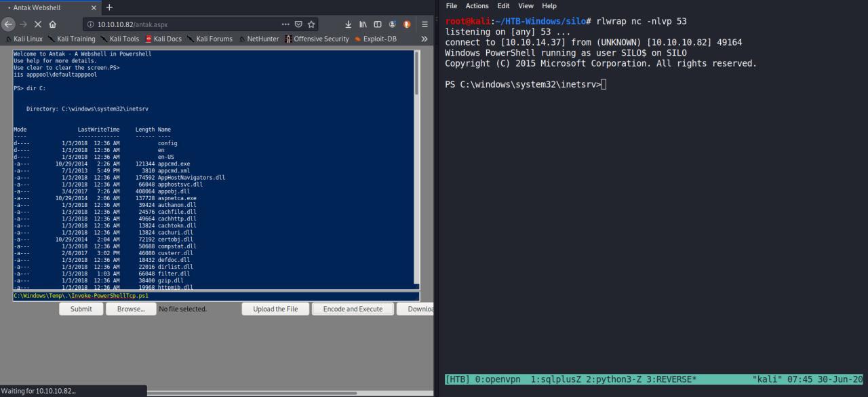868x397 pixels.
Task: Select tmux window 3:REVERSE*
Action: click(x=671, y=379)
